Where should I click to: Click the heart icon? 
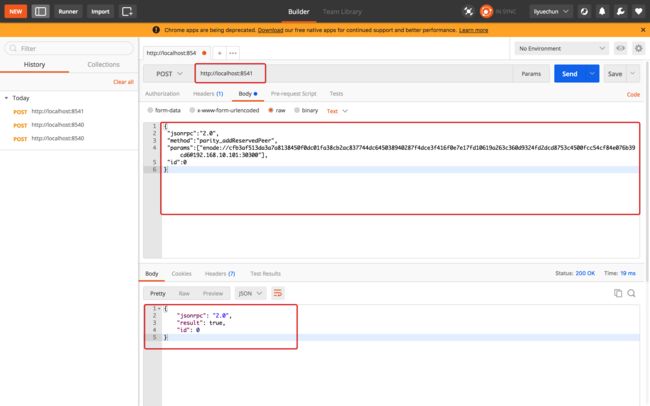tap(639, 11)
